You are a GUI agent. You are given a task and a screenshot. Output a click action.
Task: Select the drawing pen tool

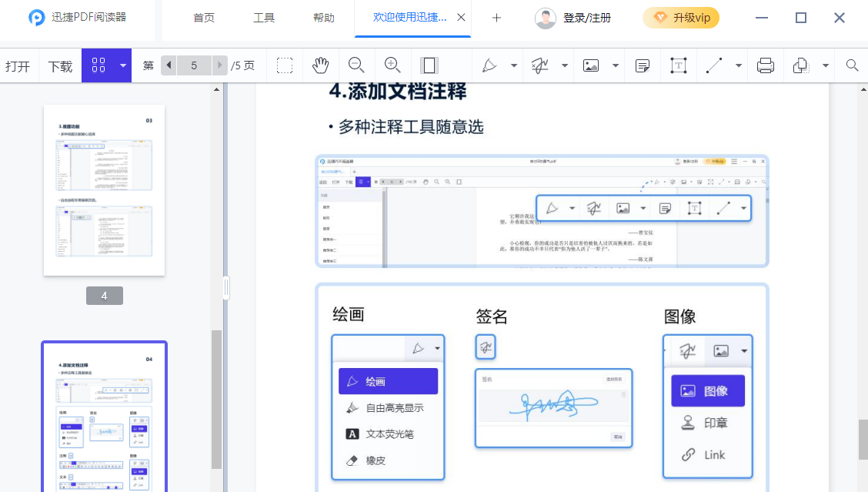(489, 65)
